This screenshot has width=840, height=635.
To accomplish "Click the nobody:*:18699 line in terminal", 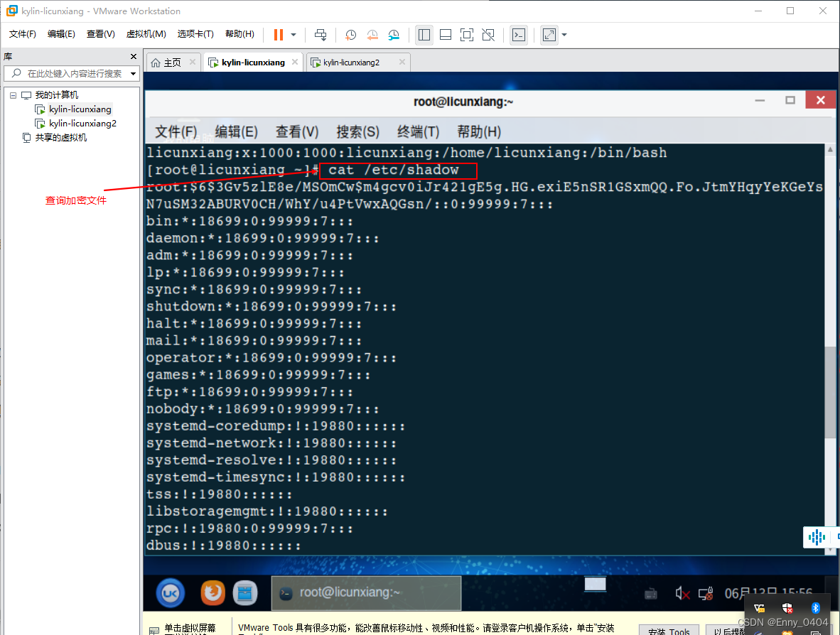I will coord(262,409).
